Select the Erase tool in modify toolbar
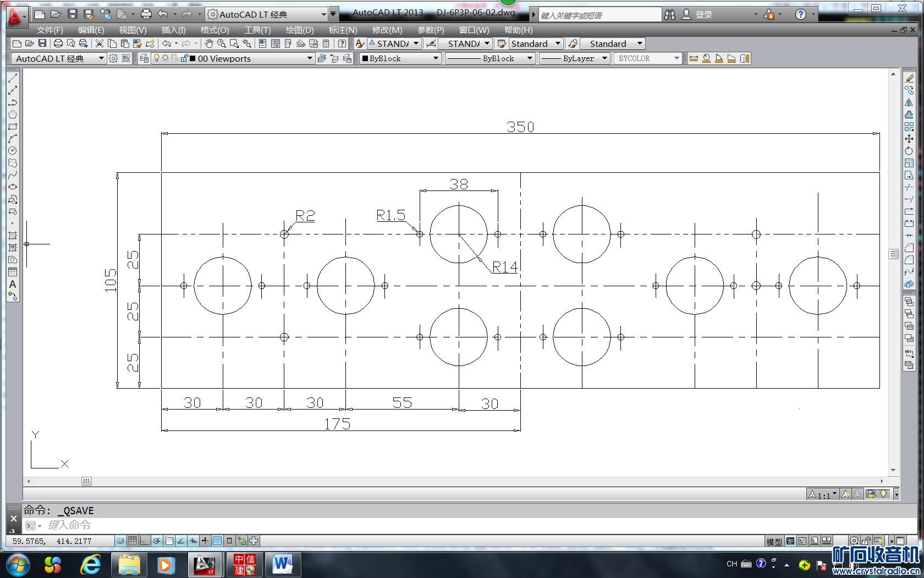 [x=909, y=78]
